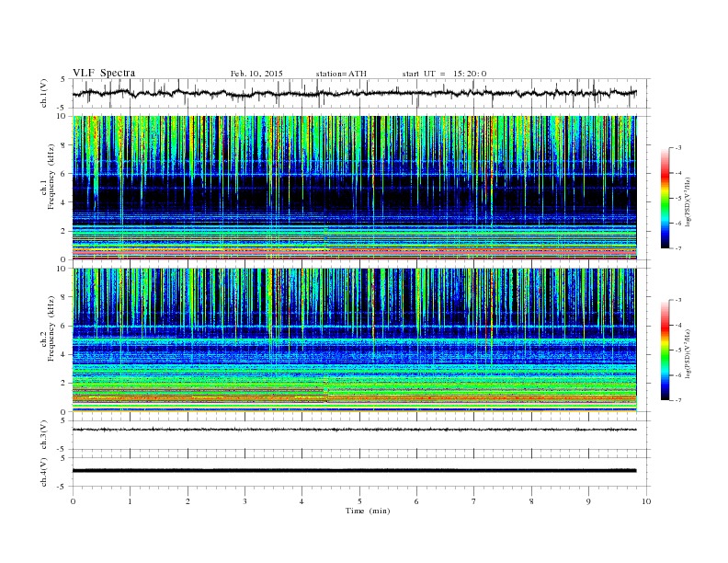
Task: Click the time axis tick label "3"
Action: (245, 501)
